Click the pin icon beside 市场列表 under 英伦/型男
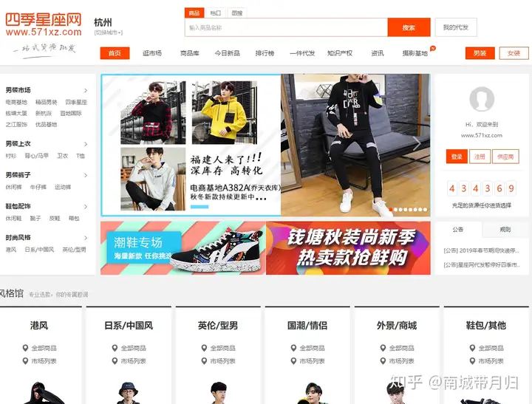Viewport: 532px width, 404px height. point(204,361)
